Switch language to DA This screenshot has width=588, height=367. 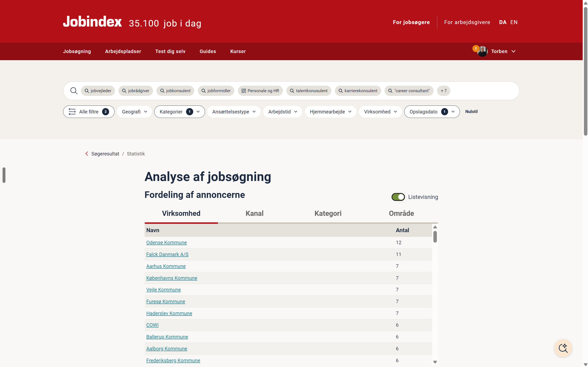502,22
